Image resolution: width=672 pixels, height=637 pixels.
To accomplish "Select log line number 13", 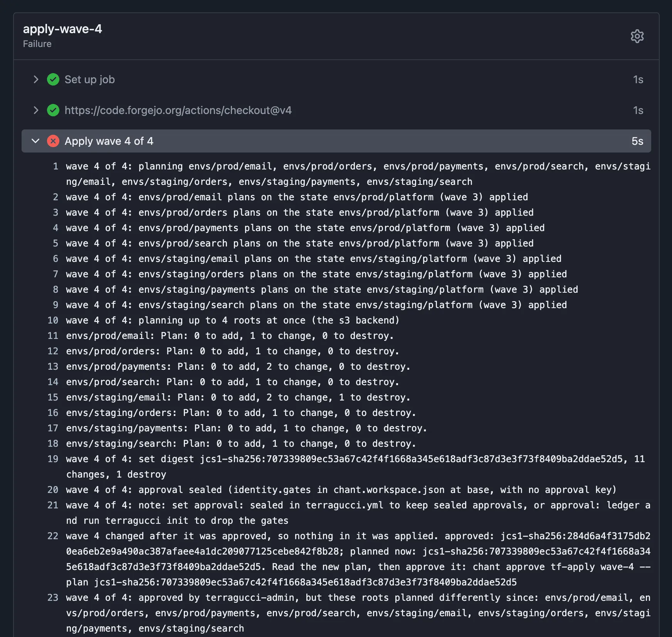I will (53, 367).
